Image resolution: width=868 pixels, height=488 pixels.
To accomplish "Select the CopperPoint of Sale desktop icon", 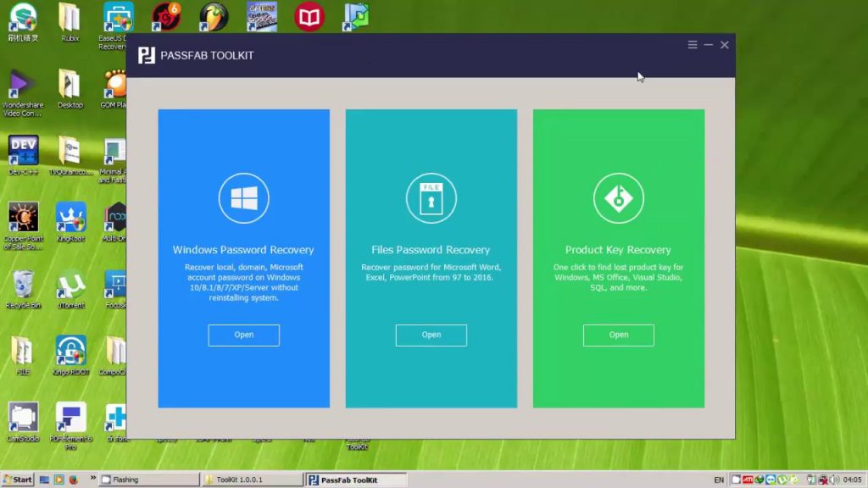I will point(23,225).
